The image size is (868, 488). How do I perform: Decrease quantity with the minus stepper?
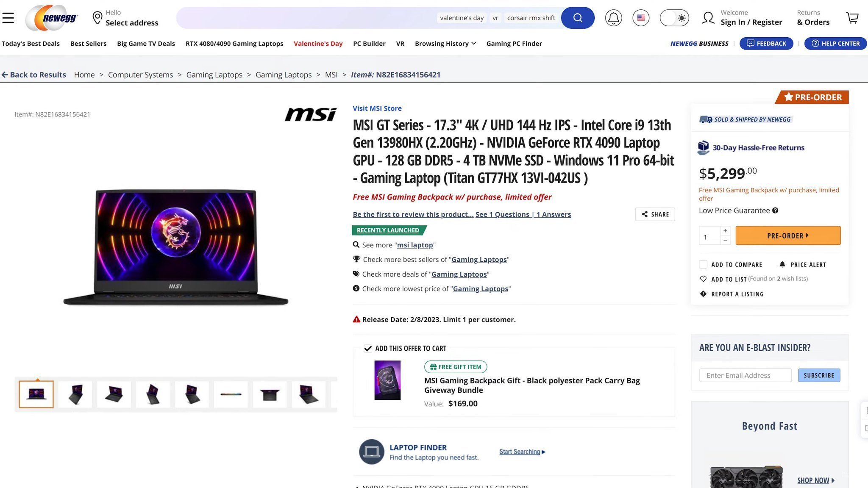pyautogui.click(x=725, y=240)
